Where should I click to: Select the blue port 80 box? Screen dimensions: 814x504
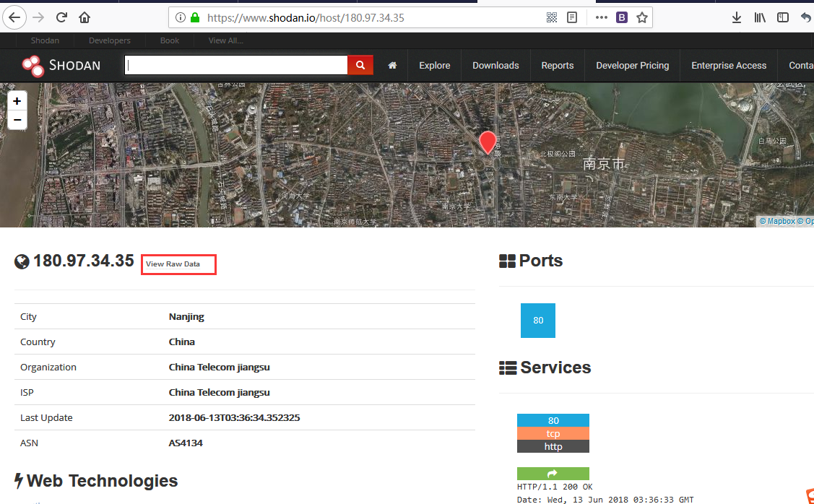pos(537,320)
